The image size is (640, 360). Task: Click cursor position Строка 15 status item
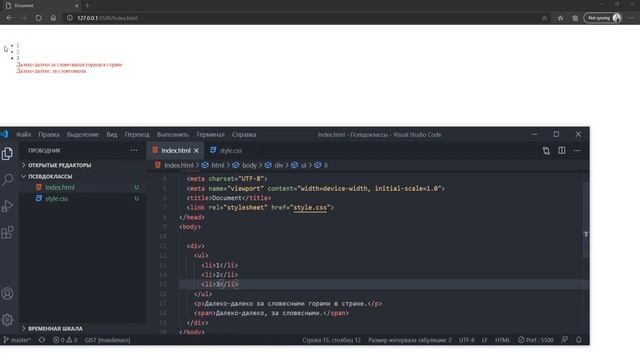pos(331,340)
